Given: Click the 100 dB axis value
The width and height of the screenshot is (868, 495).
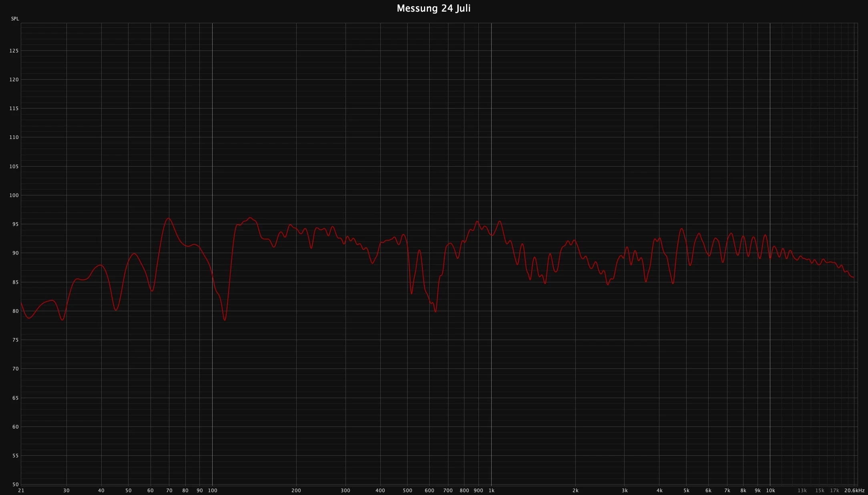Looking at the screenshot, I should (x=14, y=195).
